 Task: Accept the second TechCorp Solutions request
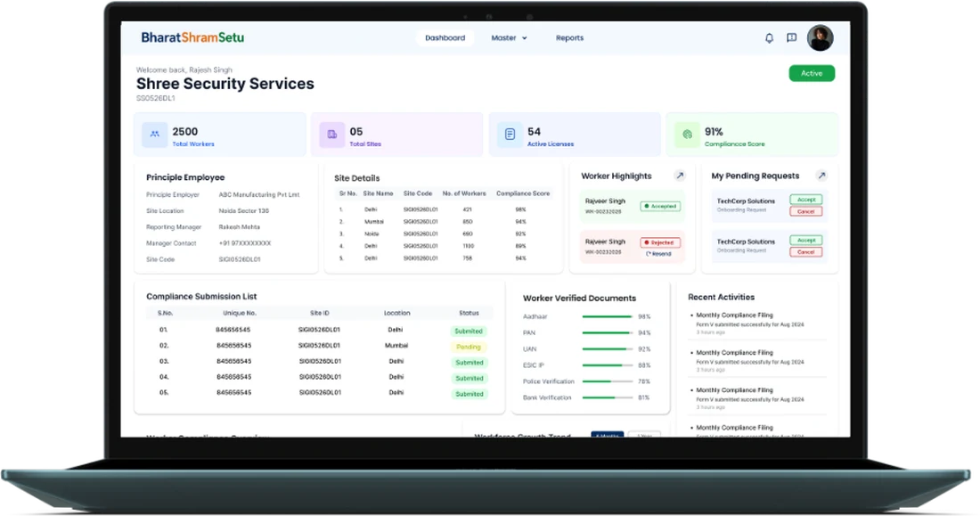805,240
